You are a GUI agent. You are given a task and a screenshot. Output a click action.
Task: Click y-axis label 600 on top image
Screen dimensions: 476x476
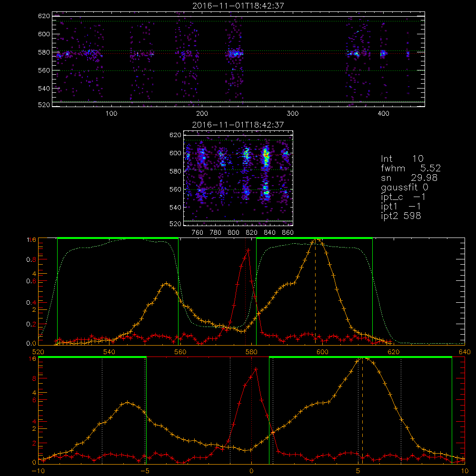(44, 34)
